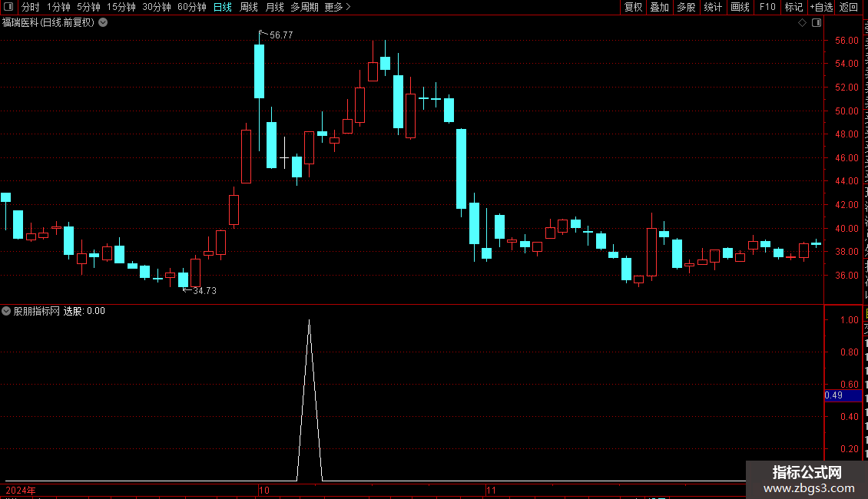Toggle the right sidebar panel icon
Viewport: 868px width, 499px height.
(x=817, y=22)
